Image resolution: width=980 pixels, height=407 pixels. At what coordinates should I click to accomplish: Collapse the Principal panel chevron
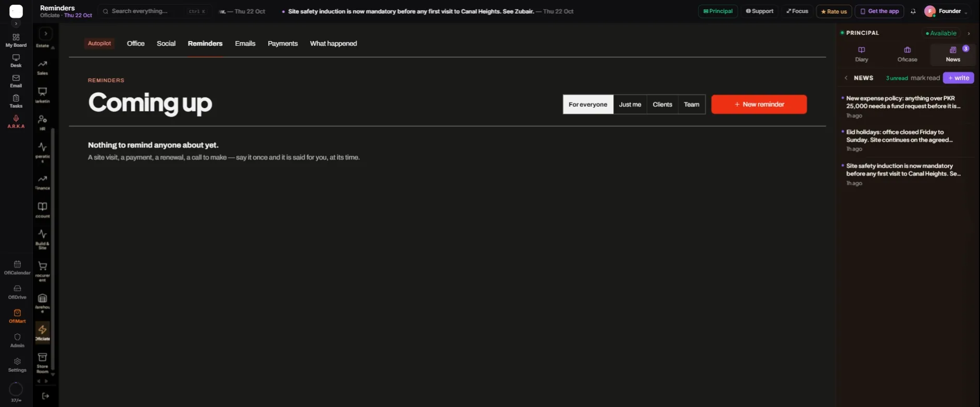pyautogui.click(x=969, y=33)
